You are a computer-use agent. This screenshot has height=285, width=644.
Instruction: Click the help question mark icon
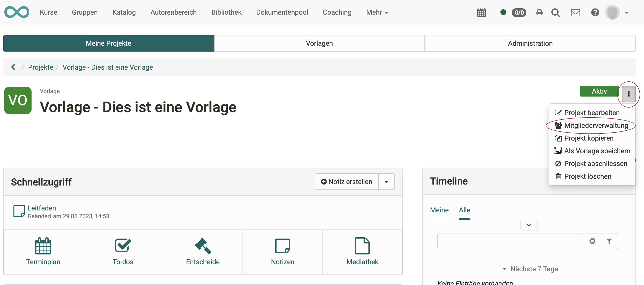595,12
